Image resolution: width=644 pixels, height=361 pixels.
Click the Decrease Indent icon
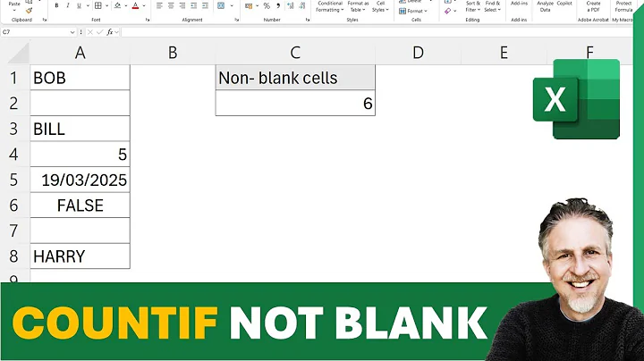pyautogui.click(x=194, y=5)
